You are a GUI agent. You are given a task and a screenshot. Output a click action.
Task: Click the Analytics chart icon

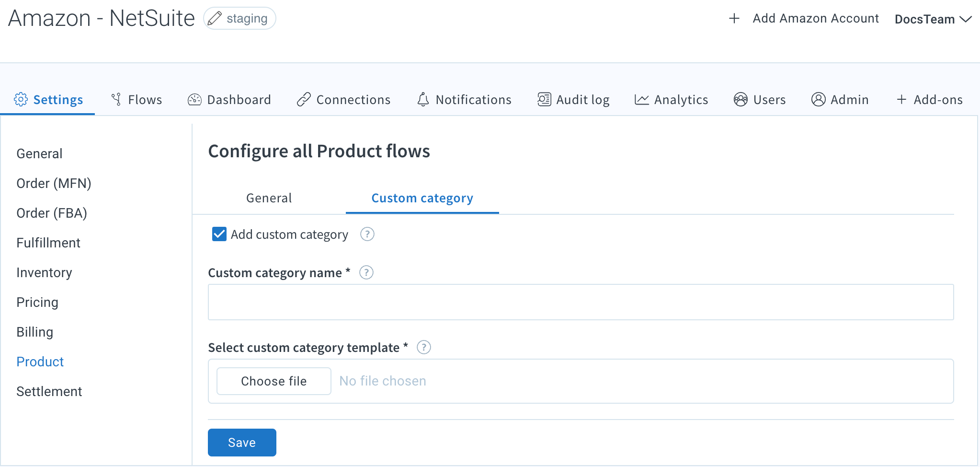pyautogui.click(x=642, y=99)
